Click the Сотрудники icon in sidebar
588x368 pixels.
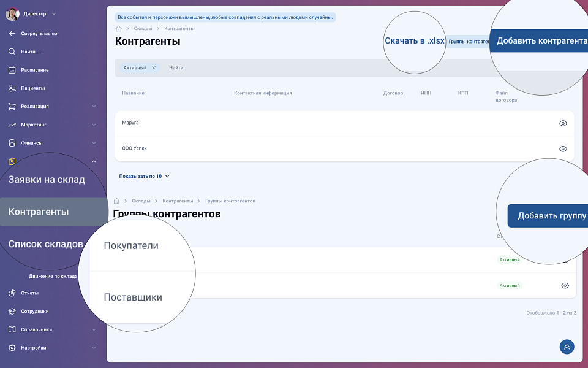tap(12, 311)
